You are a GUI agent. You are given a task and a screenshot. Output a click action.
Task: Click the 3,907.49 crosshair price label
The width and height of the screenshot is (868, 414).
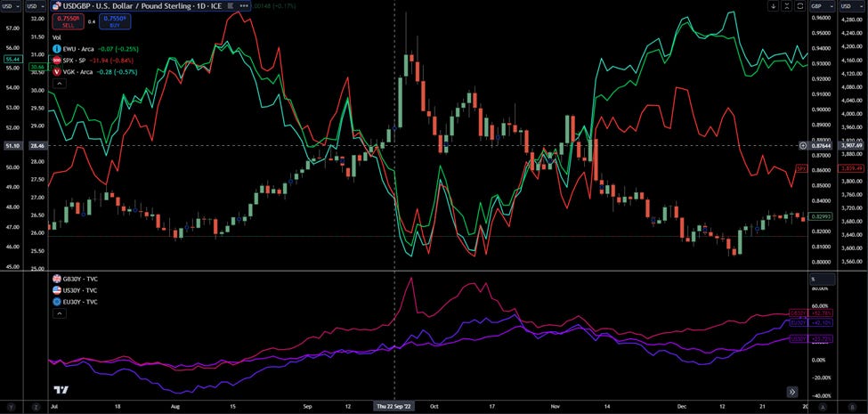(851, 145)
